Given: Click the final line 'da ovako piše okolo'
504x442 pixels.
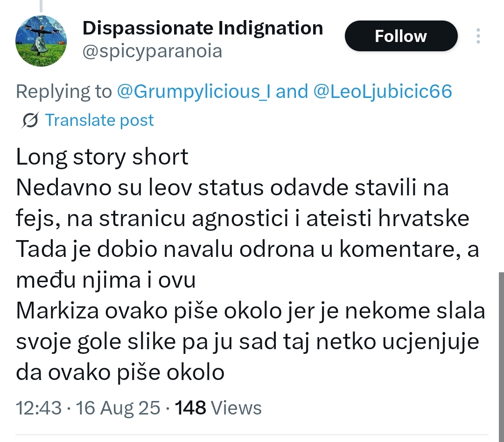Looking at the screenshot, I should point(120,373).
